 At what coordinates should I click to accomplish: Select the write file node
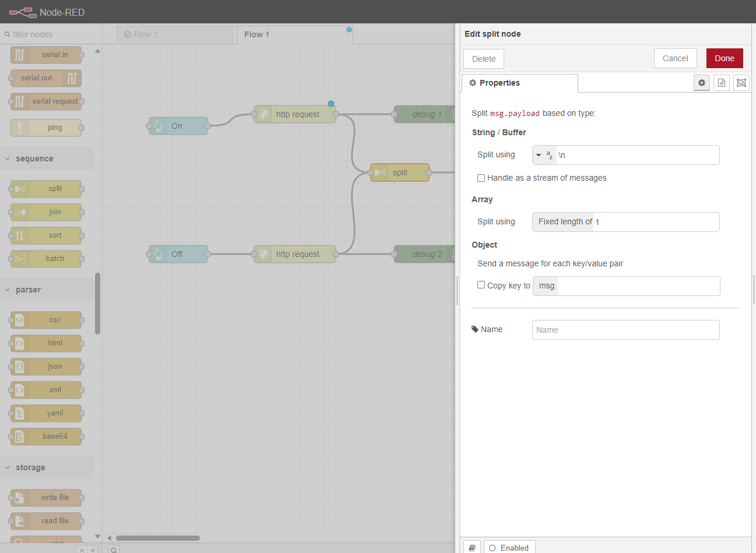point(46,498)
